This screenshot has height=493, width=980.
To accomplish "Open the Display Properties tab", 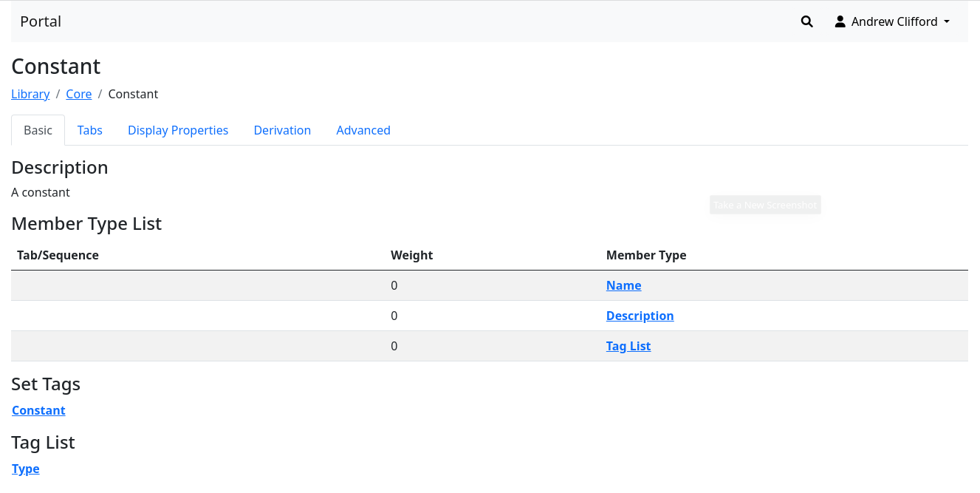I will pyautogui.click(x=178, y=130).
